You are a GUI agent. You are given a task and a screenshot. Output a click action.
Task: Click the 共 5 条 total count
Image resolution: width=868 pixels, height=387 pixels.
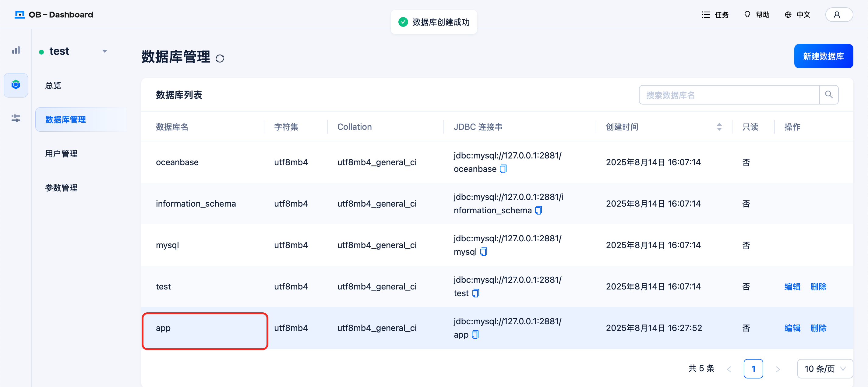pos(701,368)
